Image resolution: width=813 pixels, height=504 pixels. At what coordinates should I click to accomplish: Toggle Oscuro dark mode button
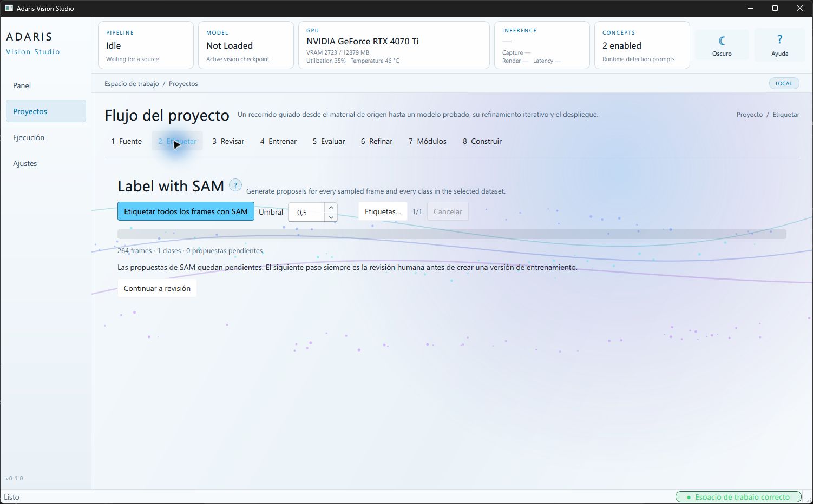click(x=722, y=45)
